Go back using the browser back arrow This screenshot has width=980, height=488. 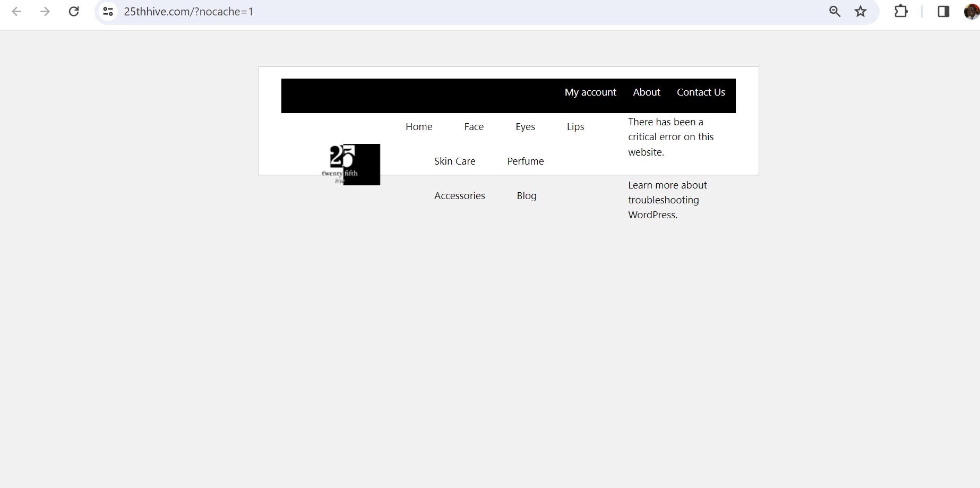click(x=16, y=11)
